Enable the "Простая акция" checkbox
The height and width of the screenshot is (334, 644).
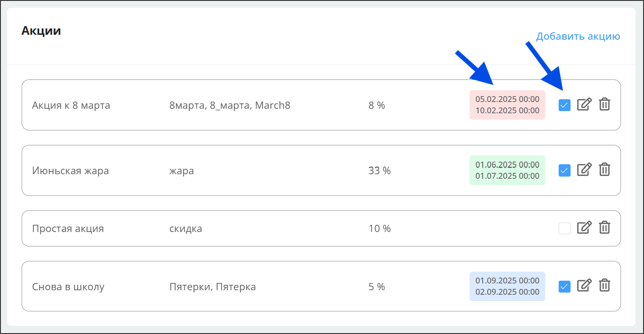pyautogui.click(x=564, y=228)
